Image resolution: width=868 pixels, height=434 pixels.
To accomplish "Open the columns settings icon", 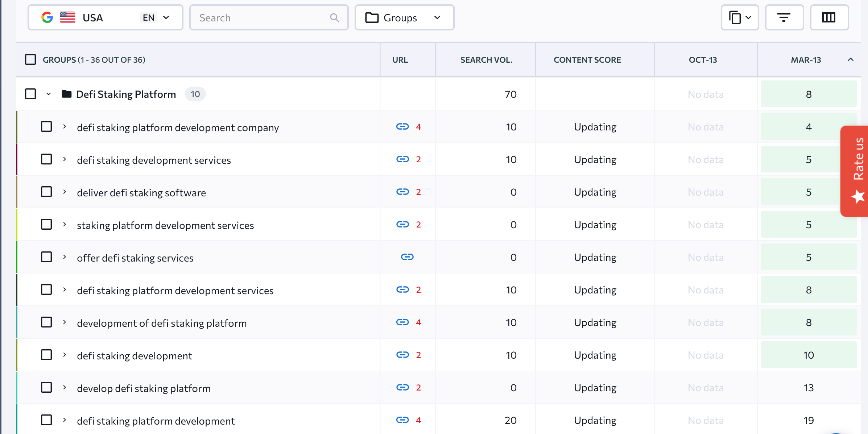I will (x=829, y=17).
